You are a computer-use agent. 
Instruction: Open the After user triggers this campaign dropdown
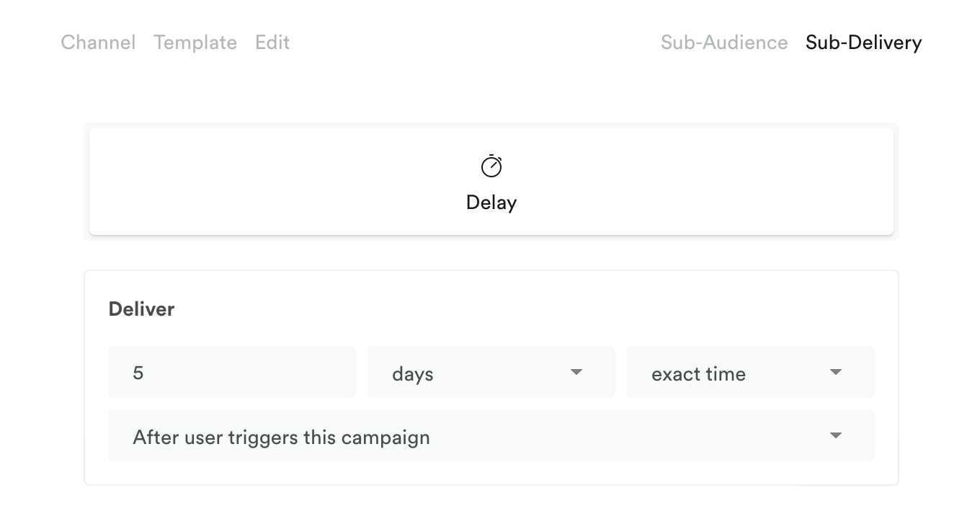click(491, 435)
